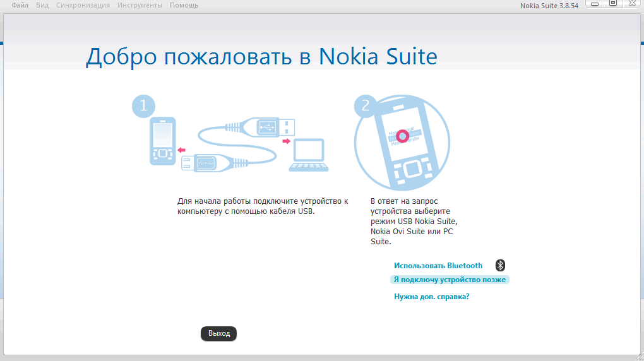
Task: Open the Инструменты menu
Action: (x=140, y=5)
